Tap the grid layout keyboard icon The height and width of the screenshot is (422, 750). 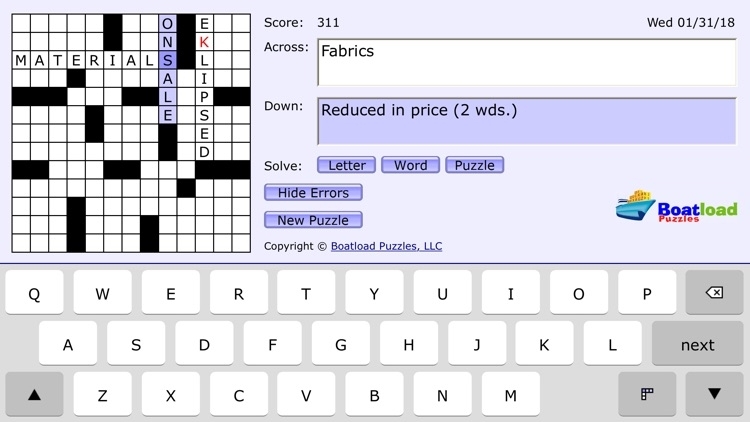(647, 394)
